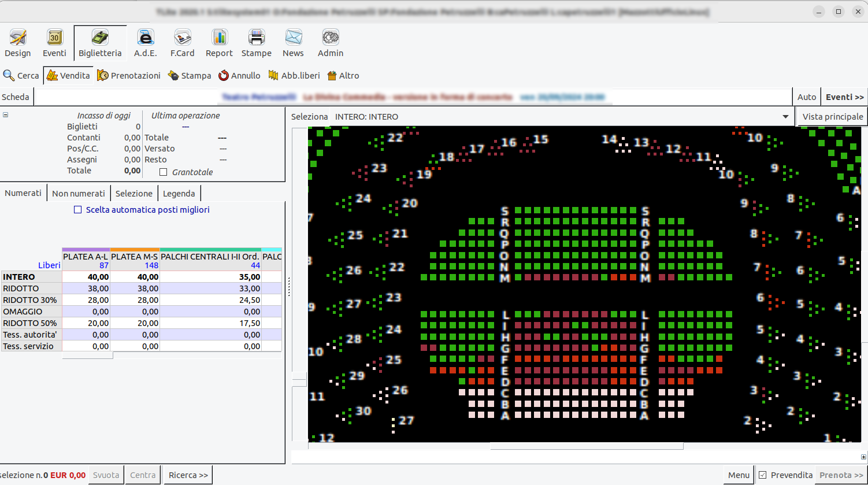
Task: Open the News envelope module
Action: (x=293, y=43)
